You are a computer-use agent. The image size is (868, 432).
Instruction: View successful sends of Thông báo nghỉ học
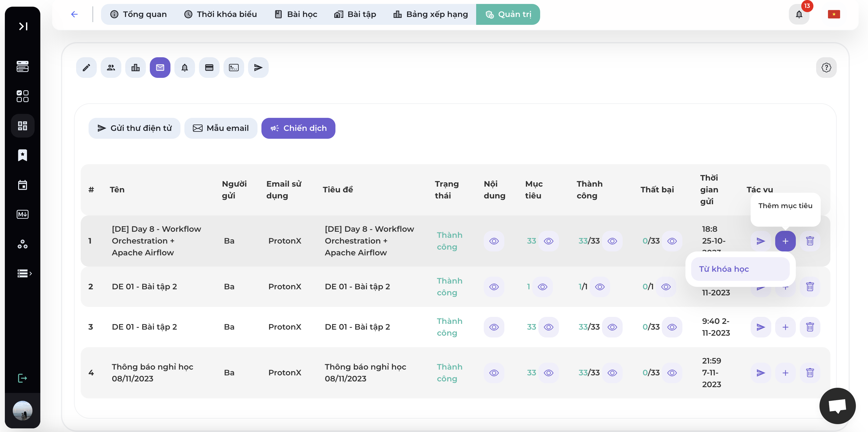612,373
